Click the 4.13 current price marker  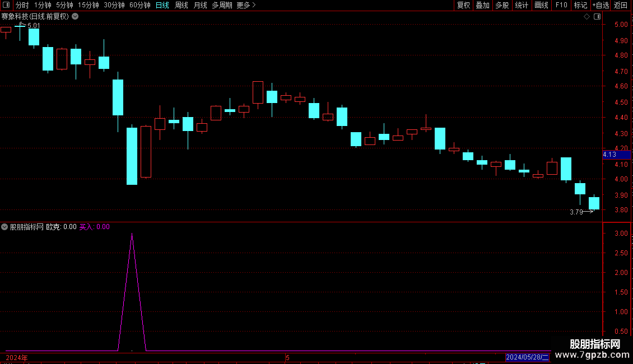point(616,155)
